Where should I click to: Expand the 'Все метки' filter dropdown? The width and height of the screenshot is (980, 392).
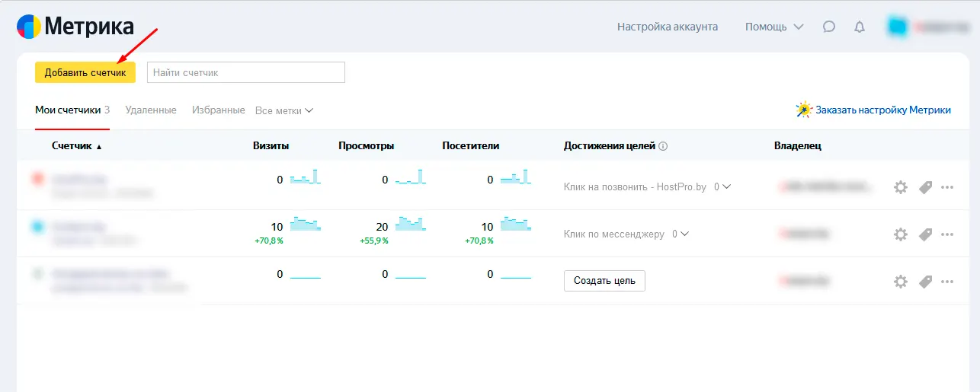click(x=284, y=110)
